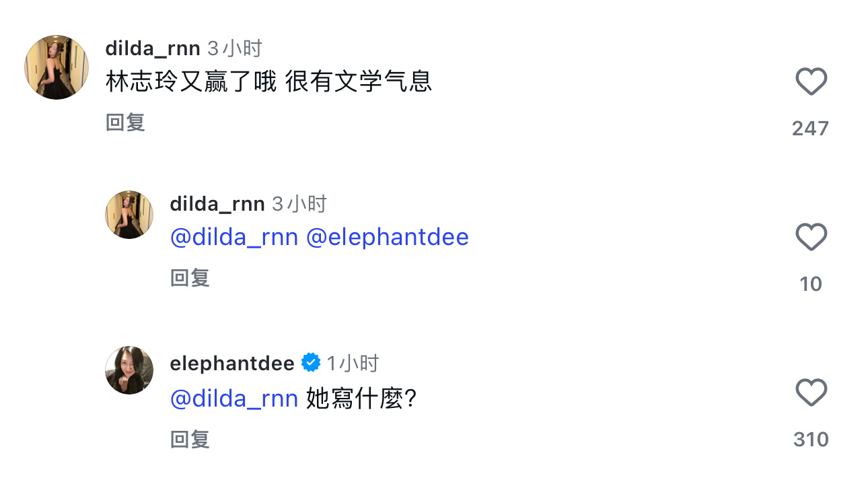This screenshot has width=868, height=482.
Task: Like elephantdee's reply with 310 likes
Action: 811,392
